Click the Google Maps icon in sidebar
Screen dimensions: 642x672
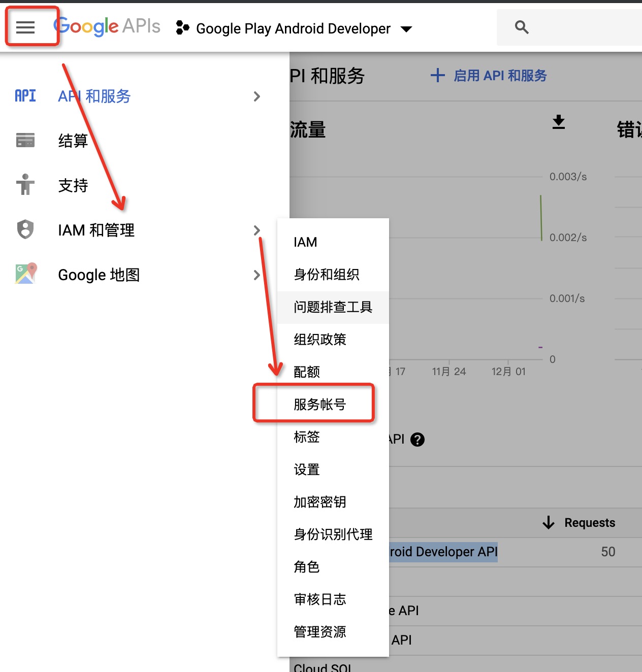(x=26, y=274)
